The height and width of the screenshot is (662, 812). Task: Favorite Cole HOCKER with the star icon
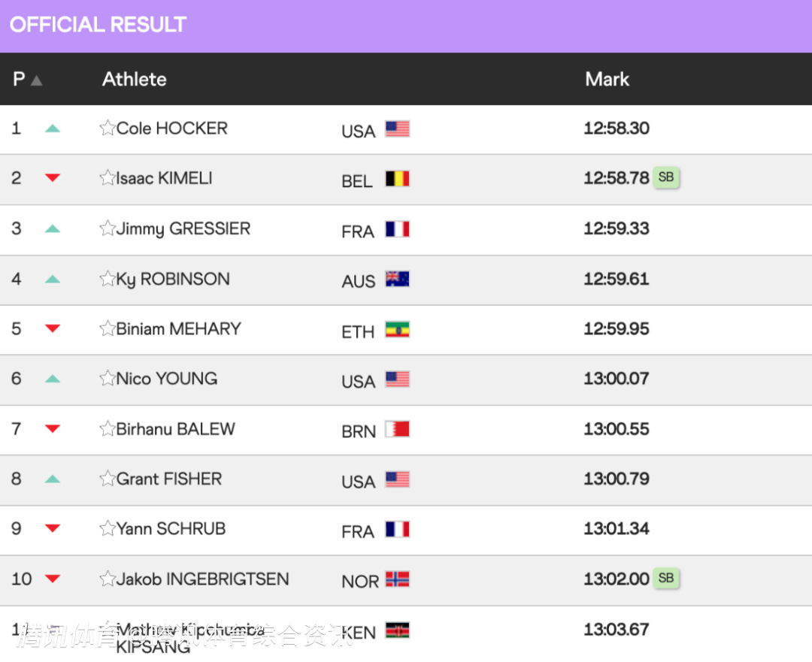coord(108,128)
